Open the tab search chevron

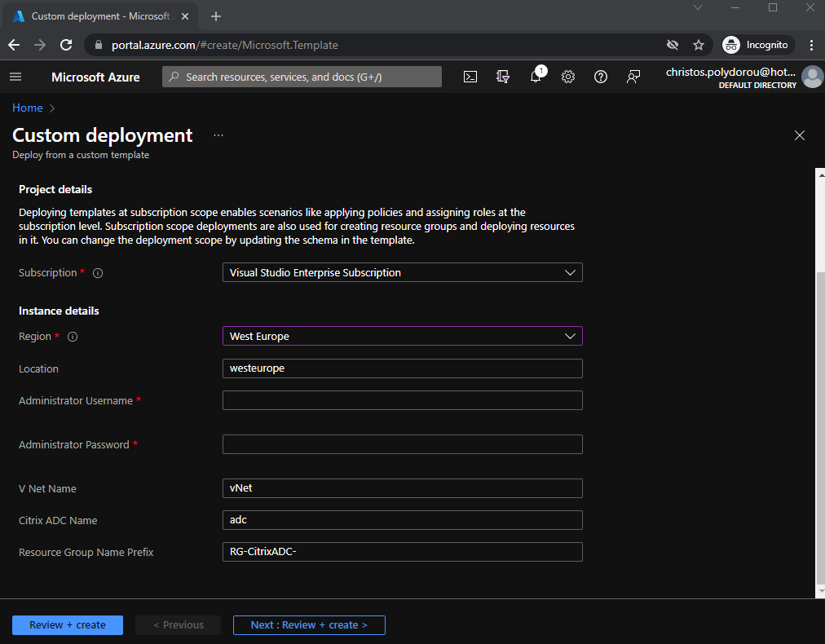tap(698, 7)
